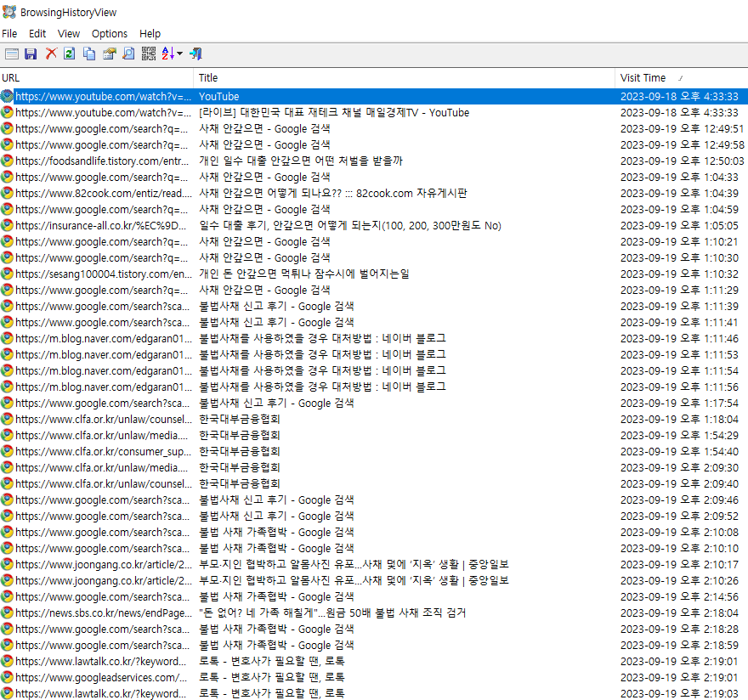The image size is (748, 700).
Task: Open the View menu
Action: point(69,34)
